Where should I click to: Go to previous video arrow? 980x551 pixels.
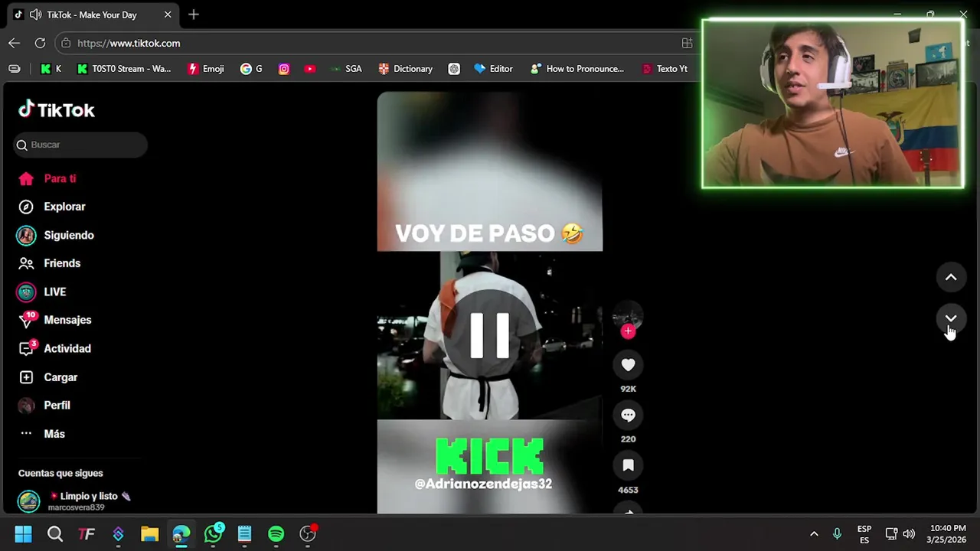coord(951,277)
